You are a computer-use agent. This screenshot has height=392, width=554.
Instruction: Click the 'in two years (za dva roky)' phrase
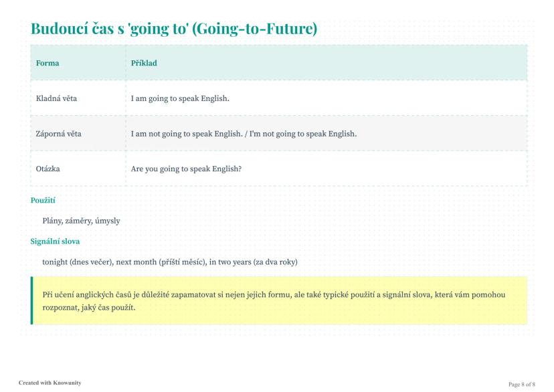pyautogui.click(x=253, y=262)
